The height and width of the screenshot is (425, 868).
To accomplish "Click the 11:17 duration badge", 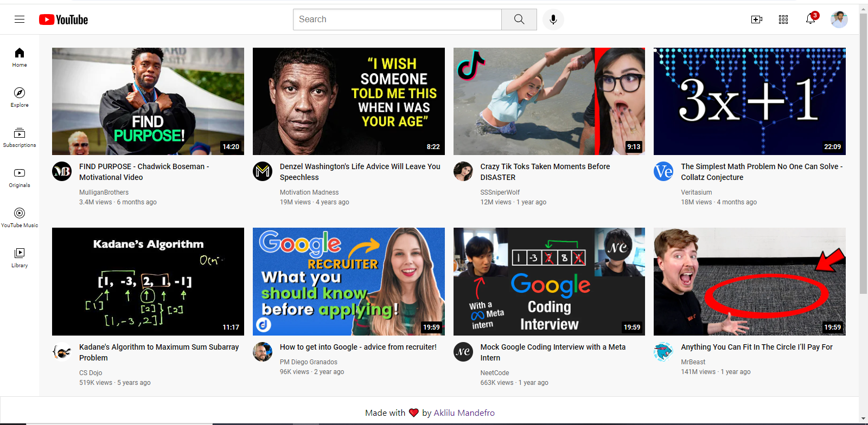I will click(231, 327).
